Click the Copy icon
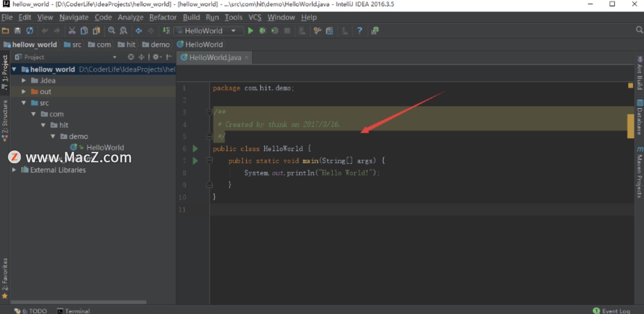 pos(84,31)
